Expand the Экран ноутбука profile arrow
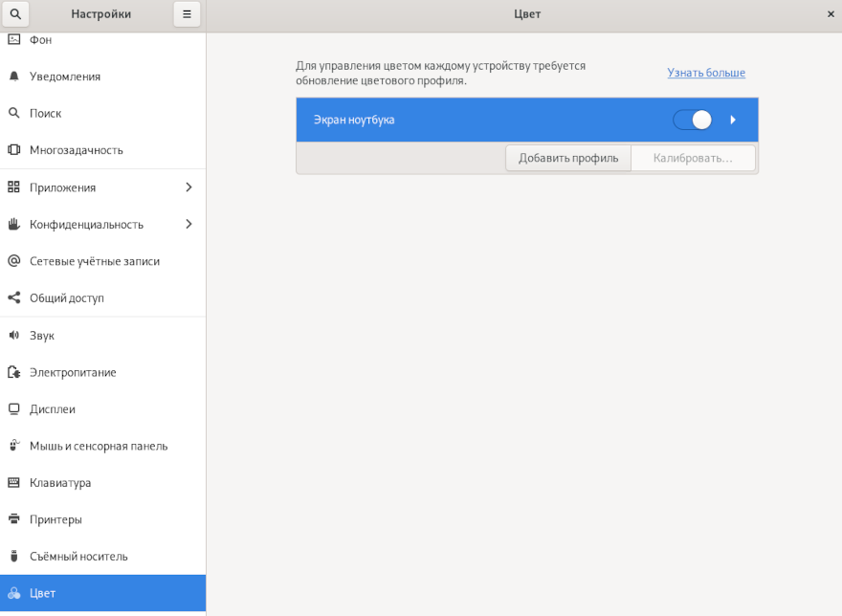 click(733, 120)
